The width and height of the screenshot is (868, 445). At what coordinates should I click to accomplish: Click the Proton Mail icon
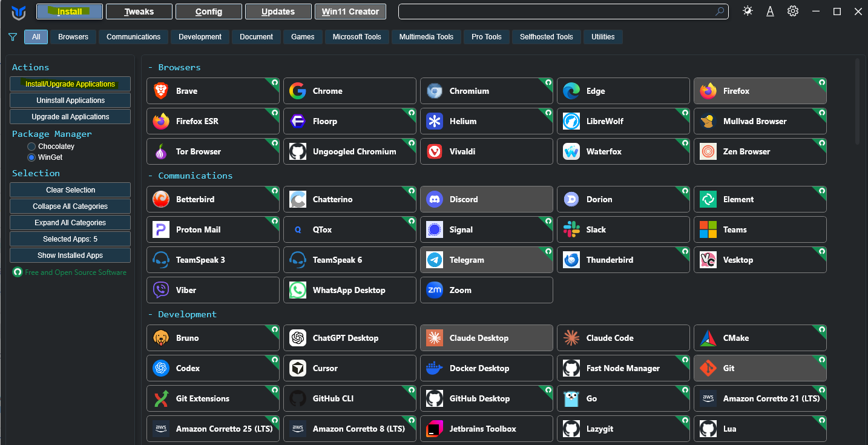[x=161, y=229]
